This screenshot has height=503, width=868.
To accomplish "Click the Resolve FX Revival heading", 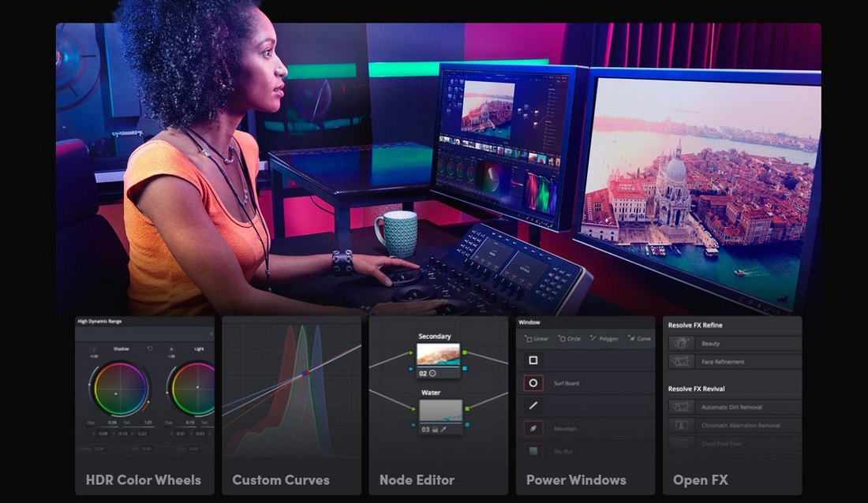I will 697,389.
